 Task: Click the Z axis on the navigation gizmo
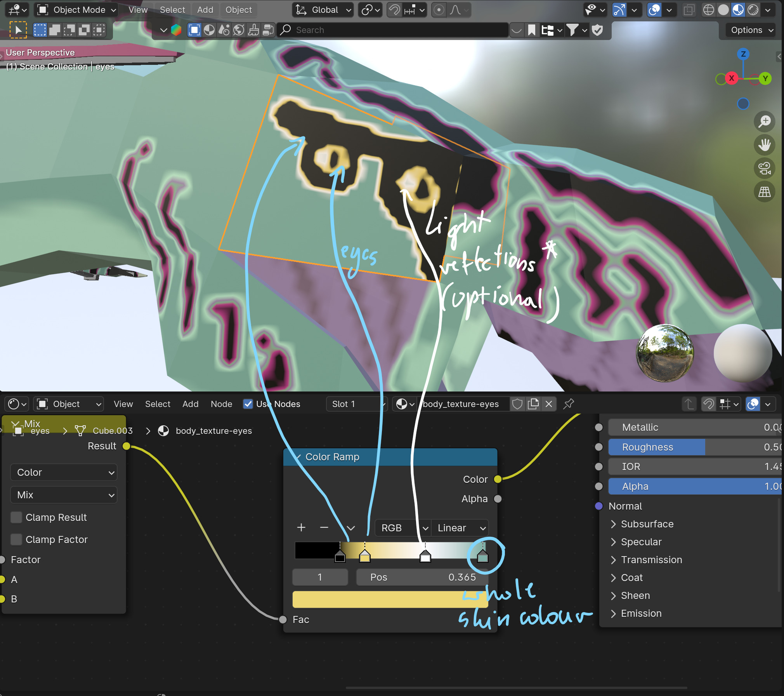pyautogui.click(x=743, y=54)
